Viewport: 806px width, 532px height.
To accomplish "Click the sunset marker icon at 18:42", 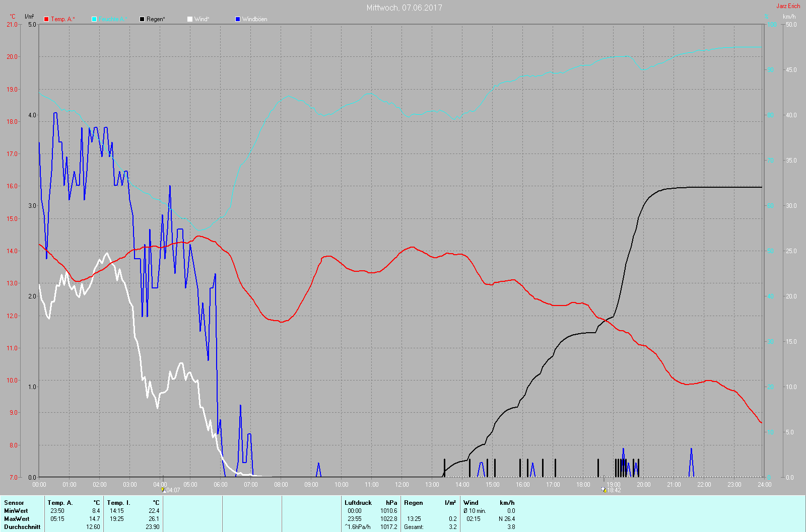I will pos(603,489).
